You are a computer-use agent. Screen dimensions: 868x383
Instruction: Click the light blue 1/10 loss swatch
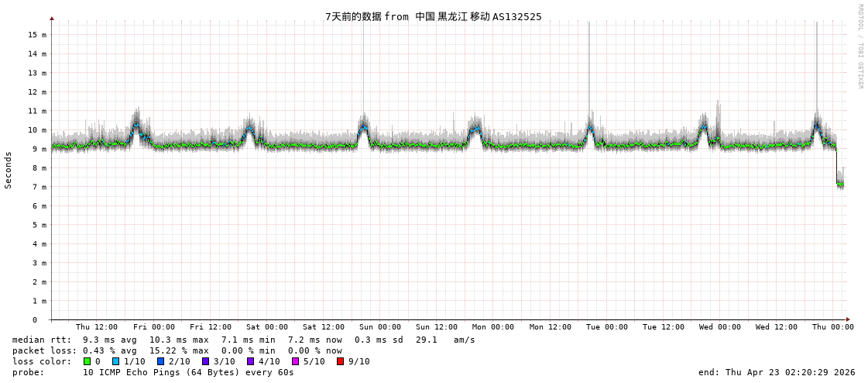[116, 361]
